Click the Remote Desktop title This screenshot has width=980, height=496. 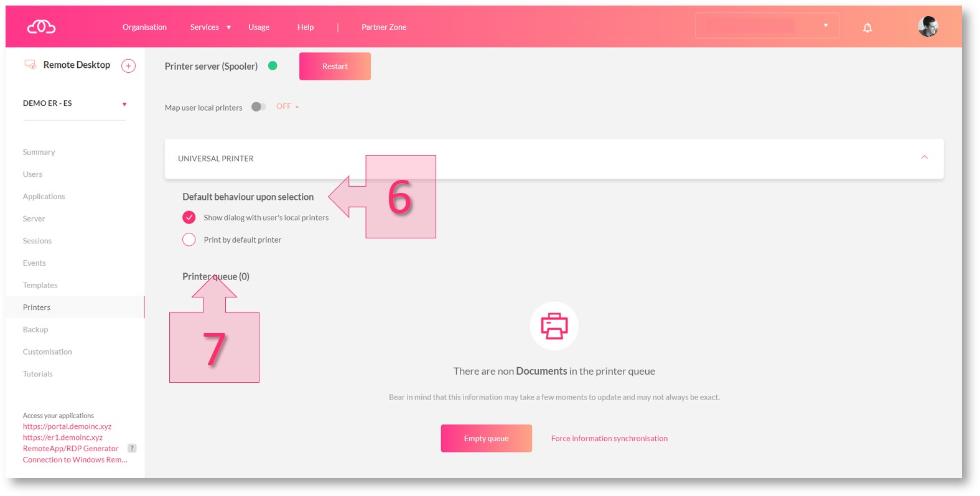click(77, 65)
